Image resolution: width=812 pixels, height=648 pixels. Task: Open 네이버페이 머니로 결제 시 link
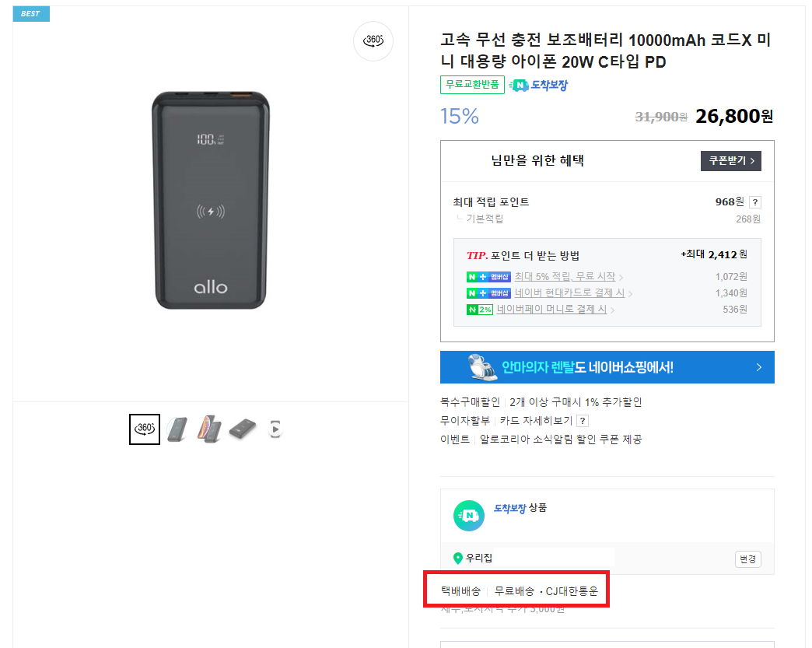pyautogui.click(x=551, y=310)
